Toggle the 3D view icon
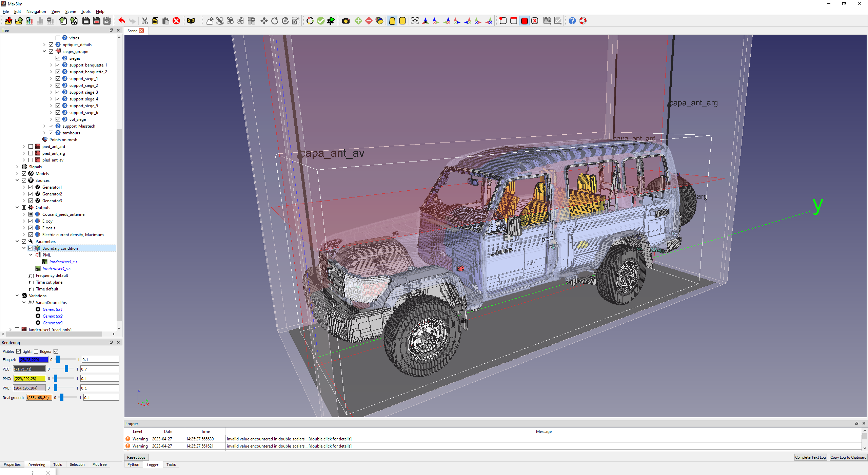The height and width of the screenshot is (475, 868). click(x=191, y=21)
